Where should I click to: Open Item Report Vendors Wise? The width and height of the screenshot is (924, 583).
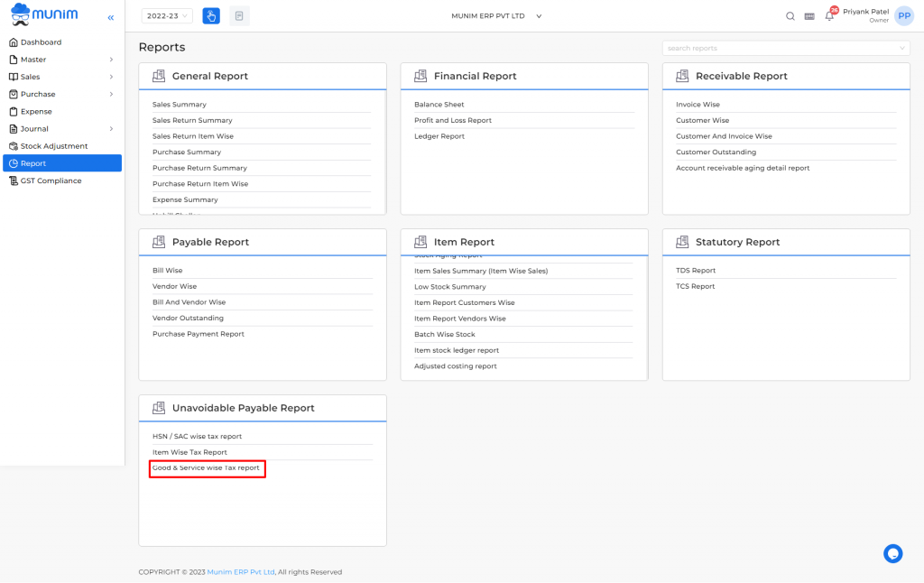pyautogui.click(x=459, y=319)
